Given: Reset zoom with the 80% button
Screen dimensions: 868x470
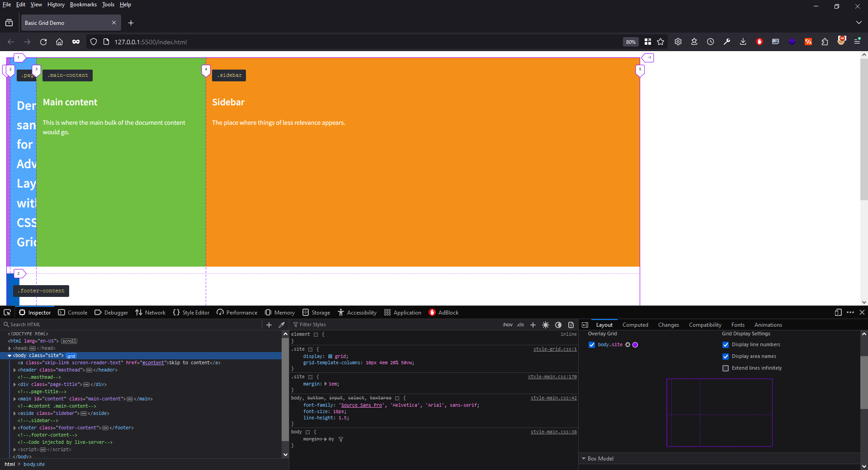Looking at the screenshot, I should click(x=631, y=42).
